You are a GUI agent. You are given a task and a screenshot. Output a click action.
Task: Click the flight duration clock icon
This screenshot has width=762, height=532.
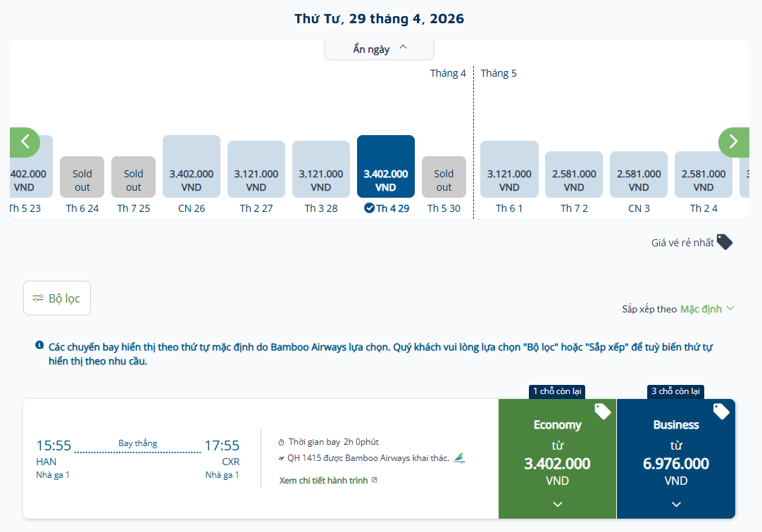282,443
